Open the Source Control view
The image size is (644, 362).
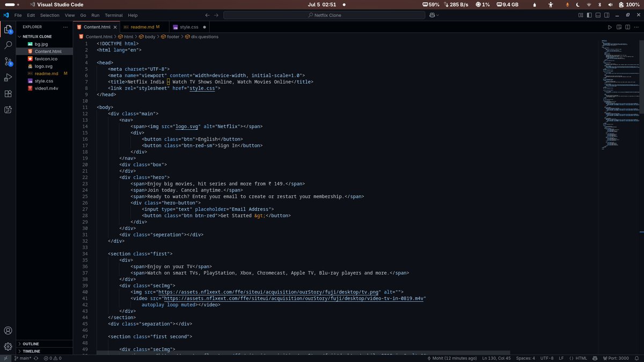pos(8,62)
